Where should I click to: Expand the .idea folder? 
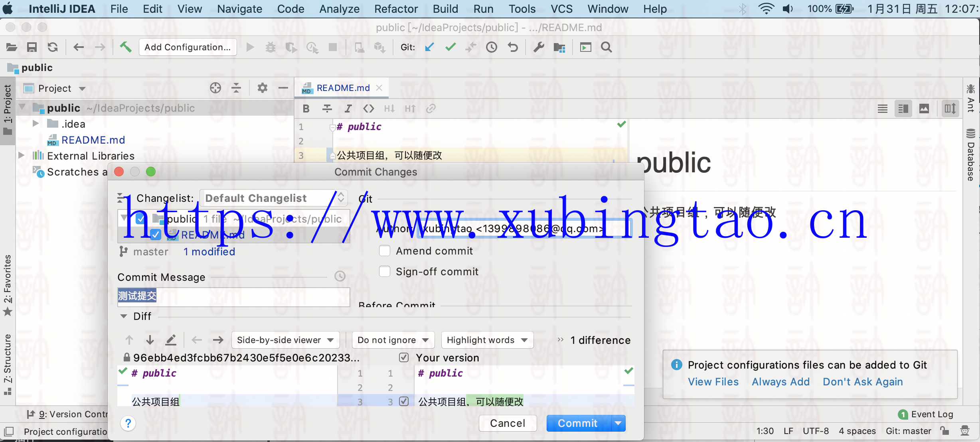pyautogui.click(x=36, y=124)
